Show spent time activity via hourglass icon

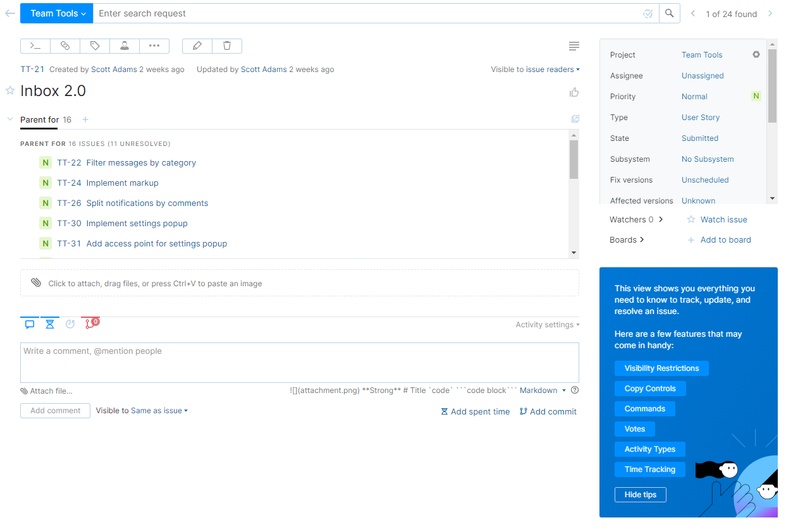[x=50, y=323]
